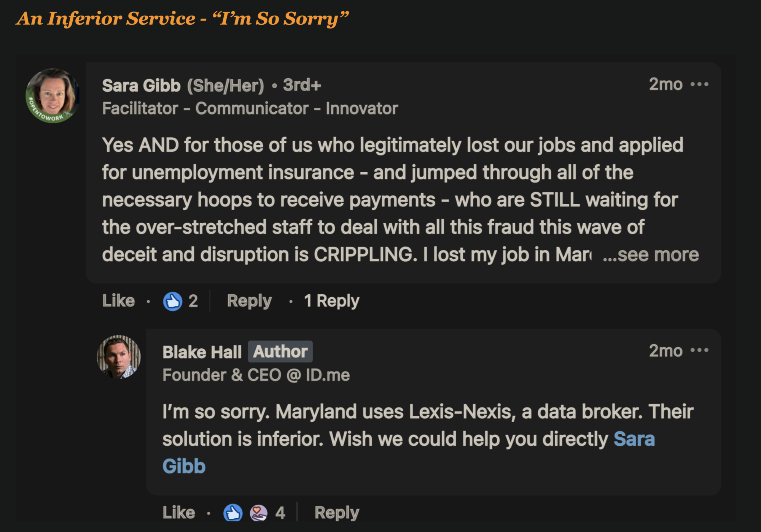Open the three-dot menu on Blake Hall's reply

[x=699, y=350]
